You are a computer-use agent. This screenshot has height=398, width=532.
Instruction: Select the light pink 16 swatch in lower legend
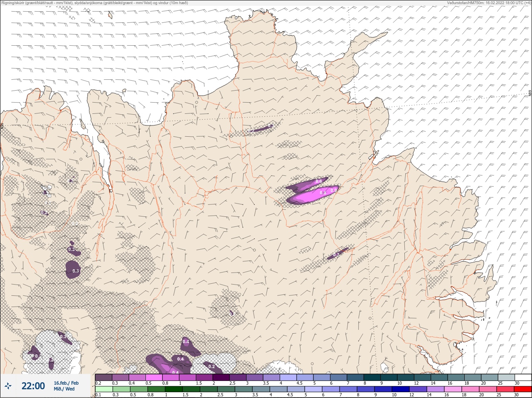click(453, 389)
